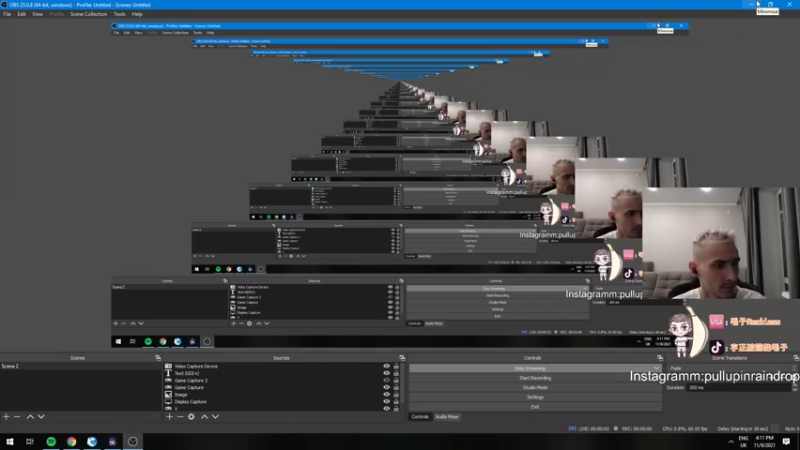Decrease the transition Duration value
This screenshot has height=450, width=800.
coord(794,390)
